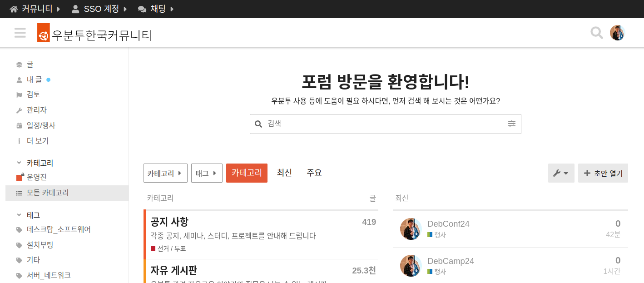Click the DebCamp24 poster avatar
Viewport: 644px width, 283px height.
click(x=411, y=266)
